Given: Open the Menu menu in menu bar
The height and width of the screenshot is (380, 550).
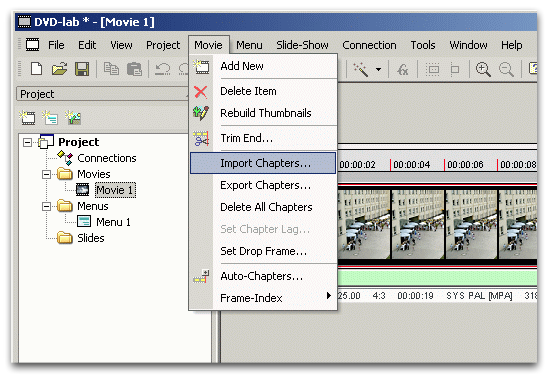Looking at the screenshot, I should click(x=249, y=45).
